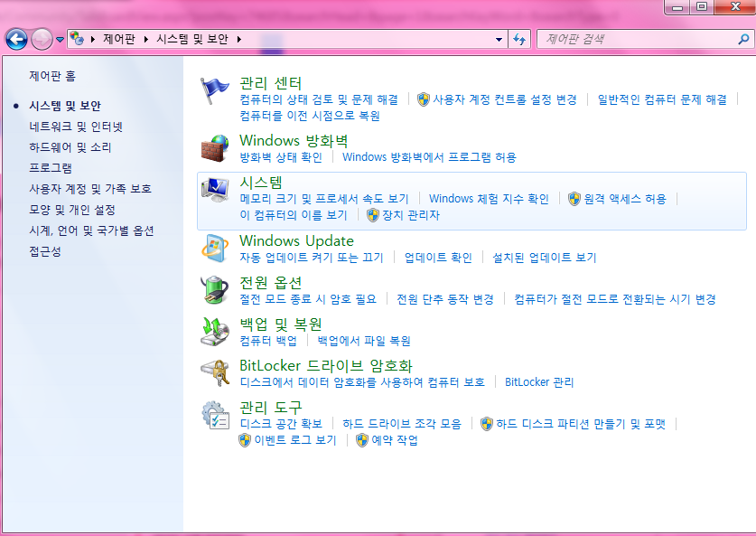
Task: Click 컴퓨터가 절전 모드로 전환되는 시기 변경
Action: pos(615,299)
